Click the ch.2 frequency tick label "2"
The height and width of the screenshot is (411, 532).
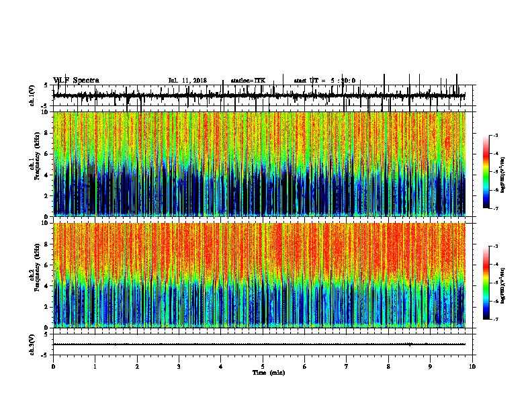(47, 307)
